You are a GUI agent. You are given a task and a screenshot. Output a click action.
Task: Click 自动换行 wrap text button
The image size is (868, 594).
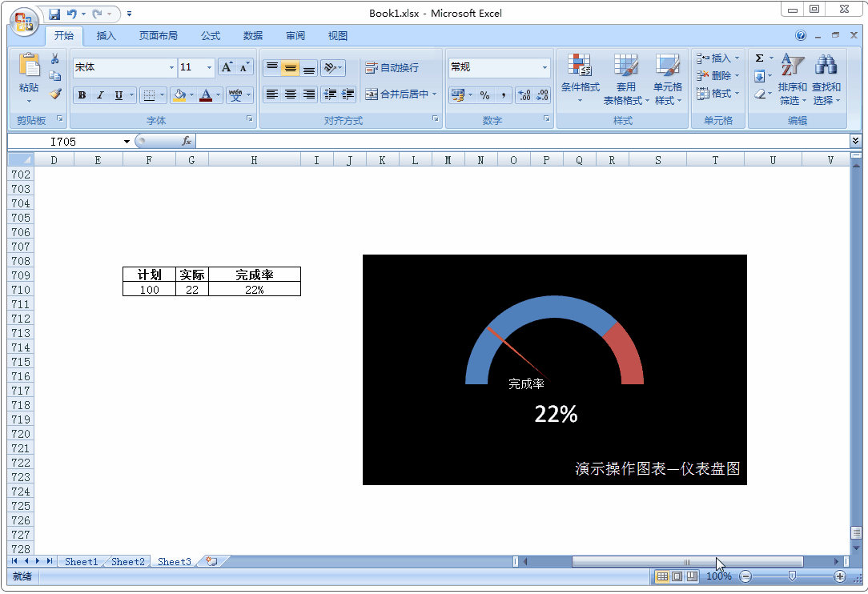392,67
